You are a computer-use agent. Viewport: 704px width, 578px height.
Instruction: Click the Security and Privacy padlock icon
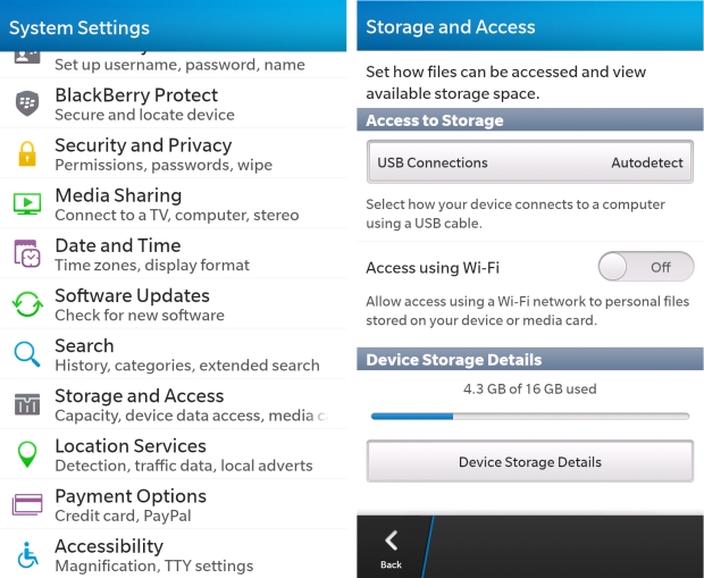(27, 154)
